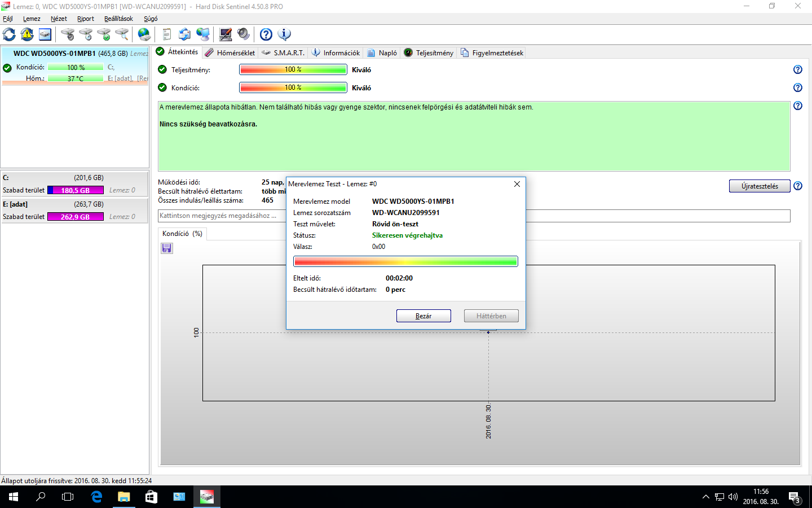Click the Bezár button in dialog

[x=423, y=316]
